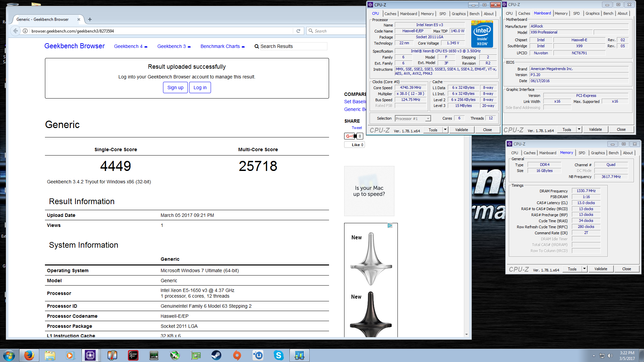Click the Sign up button

(x=175, y=87)
